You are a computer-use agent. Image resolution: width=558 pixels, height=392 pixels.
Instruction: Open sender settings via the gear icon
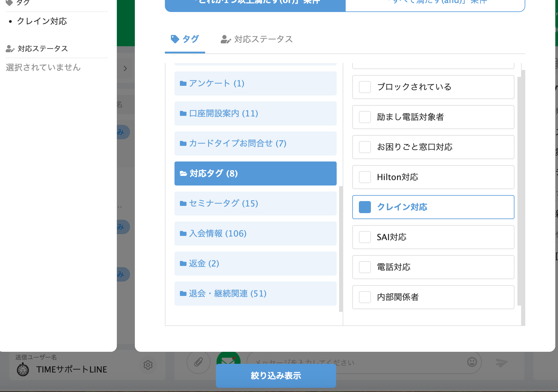148,365
